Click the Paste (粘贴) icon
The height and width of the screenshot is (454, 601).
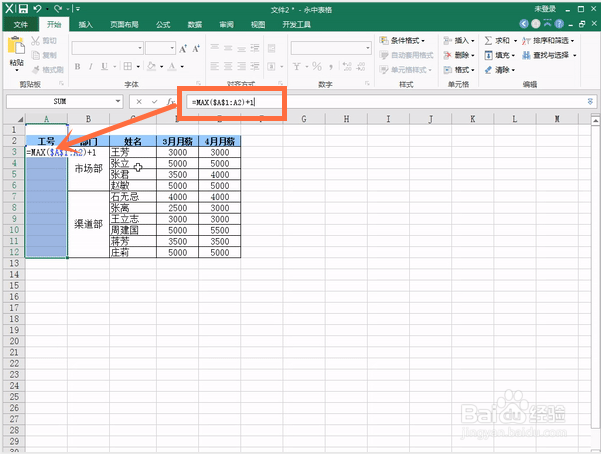pyautogui.click(x=16, y=46)
